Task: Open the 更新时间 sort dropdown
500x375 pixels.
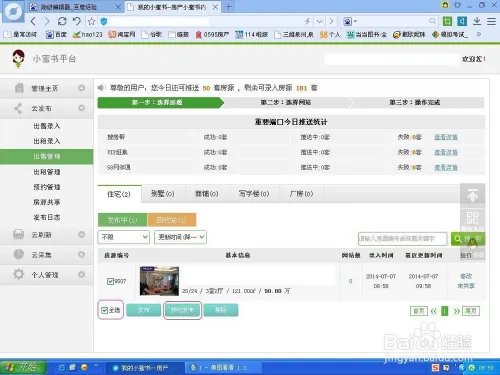Action: click(180, 237)
